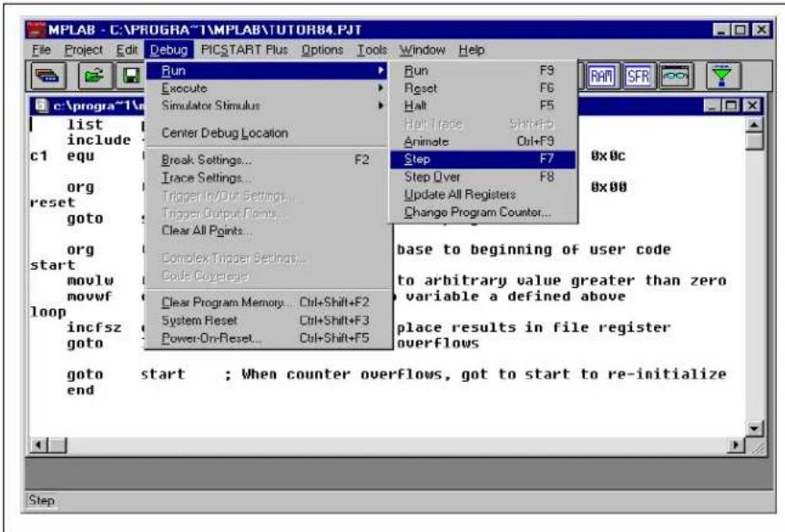Open the Window menu

tap(422, 50)
